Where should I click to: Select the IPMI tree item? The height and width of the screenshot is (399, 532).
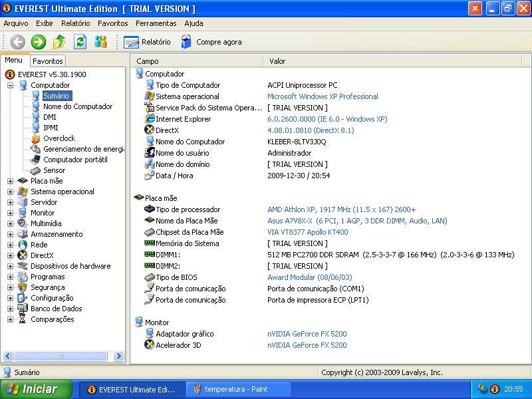pyautogui.click(x=51, y=128)
